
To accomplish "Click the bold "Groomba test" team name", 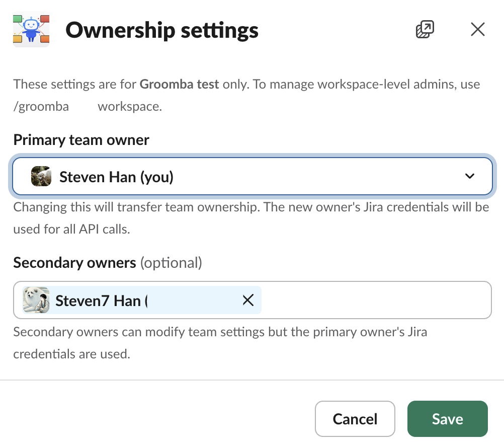I will pos(180,84).
